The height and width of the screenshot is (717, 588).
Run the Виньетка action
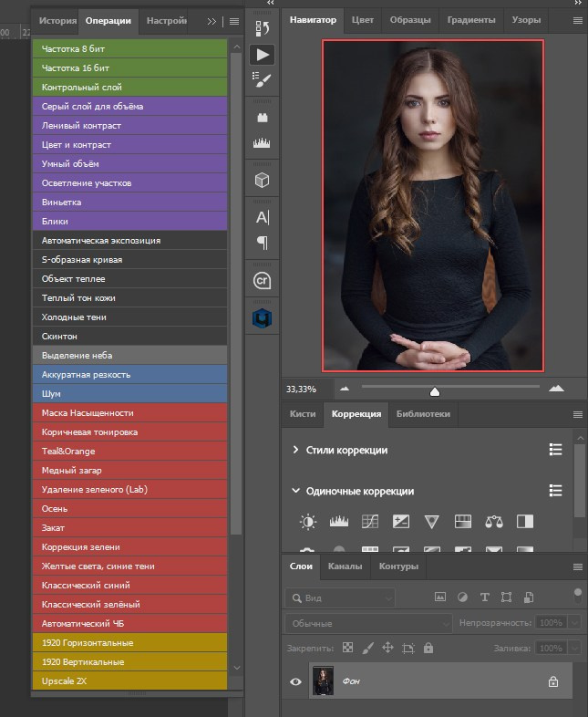click(129, 203)
